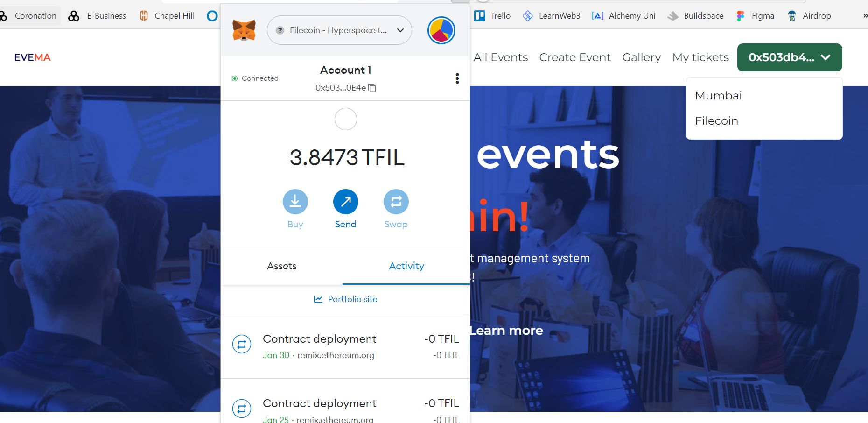Click the Connected status indicator

[x=255, y=78]
